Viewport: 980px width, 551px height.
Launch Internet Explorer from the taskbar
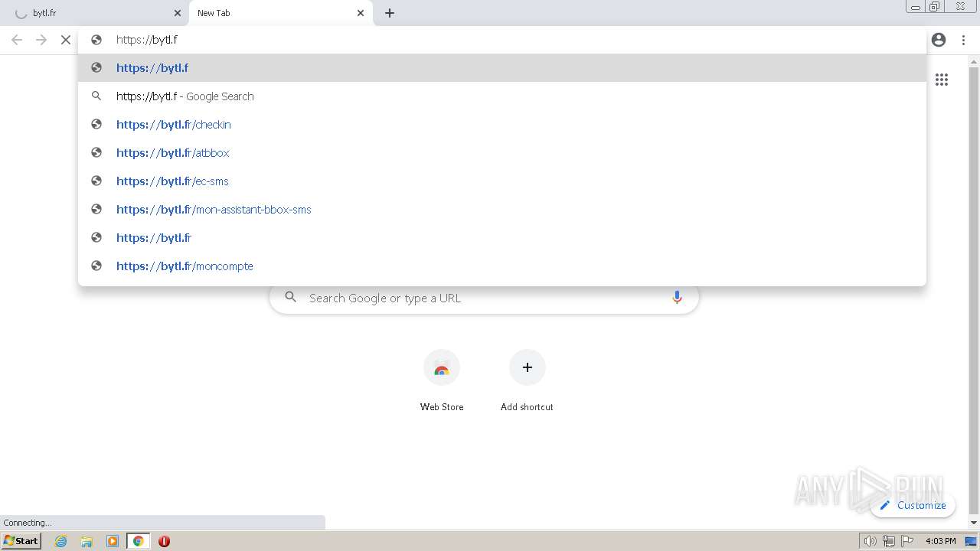[x=61, y=541]
